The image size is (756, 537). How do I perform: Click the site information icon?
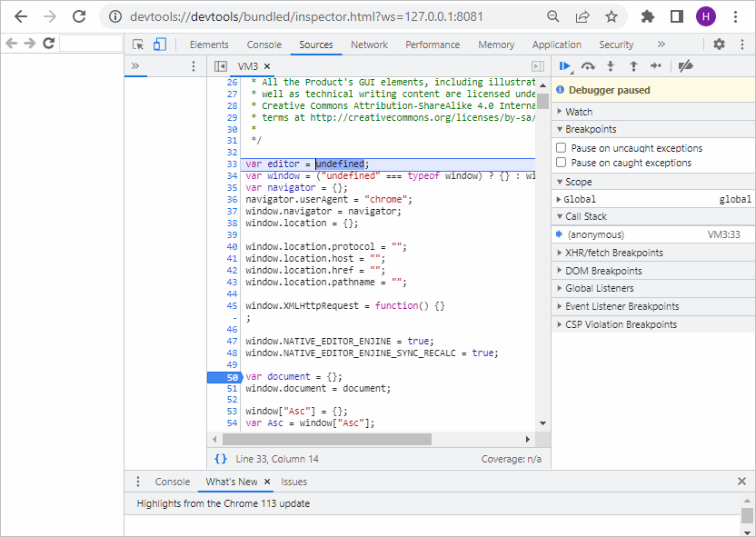114,16
